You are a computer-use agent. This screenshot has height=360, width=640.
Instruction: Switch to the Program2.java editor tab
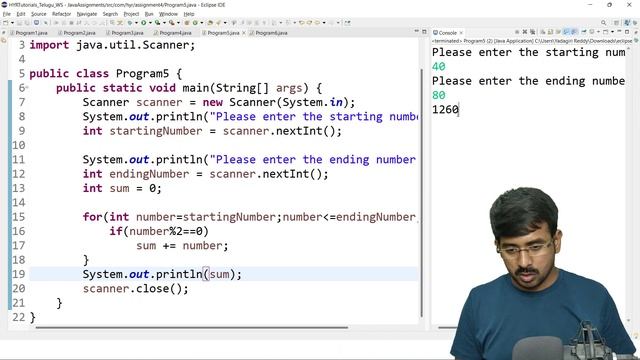pyautogui.click(x=77, y=33)
